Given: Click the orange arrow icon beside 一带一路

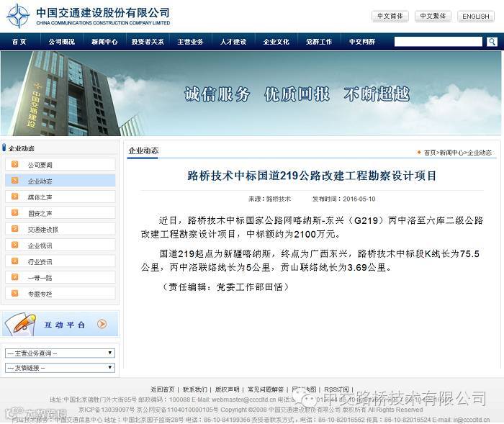Looking at the screenshot, I should (15, 277).
